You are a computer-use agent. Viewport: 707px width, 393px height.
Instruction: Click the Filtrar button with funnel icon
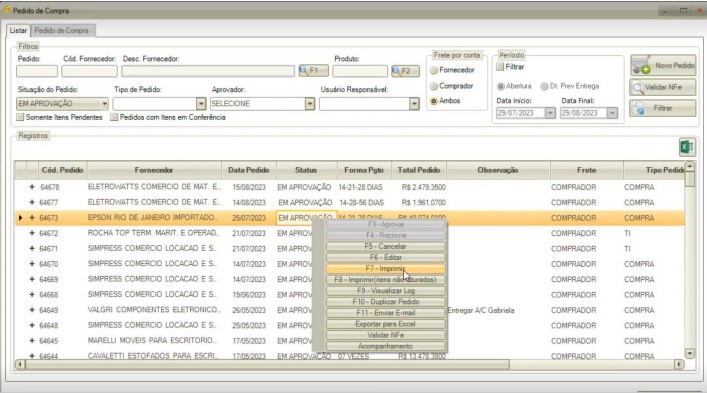point(663,108)
